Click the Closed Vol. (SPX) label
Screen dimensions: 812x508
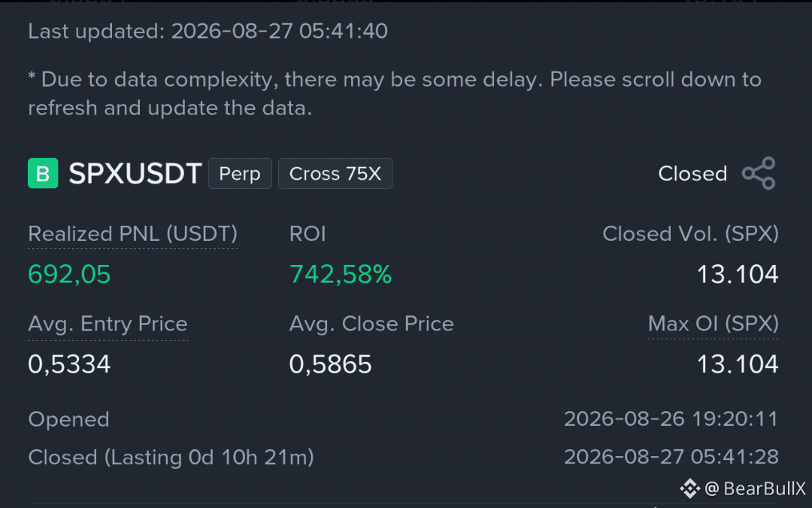tap(690, 234)
